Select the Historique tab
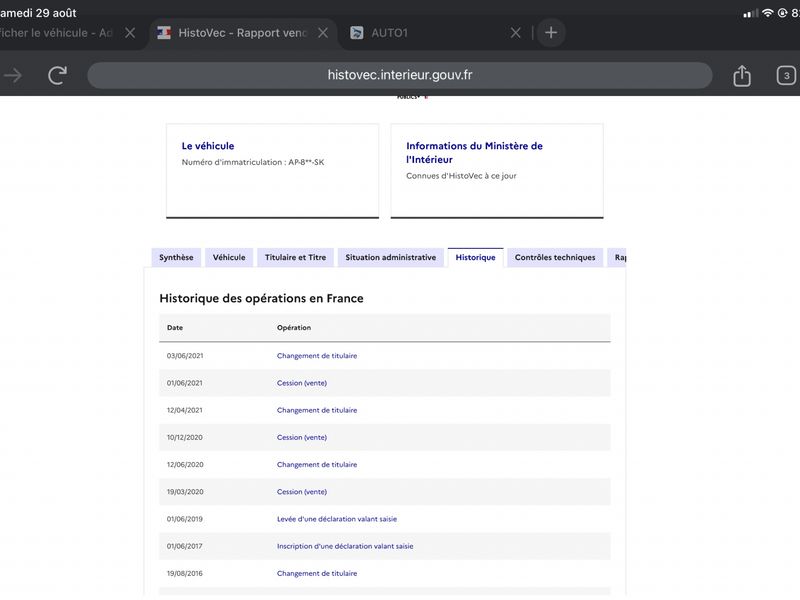This screenshot has width=800, height=600. coord(475,258)
